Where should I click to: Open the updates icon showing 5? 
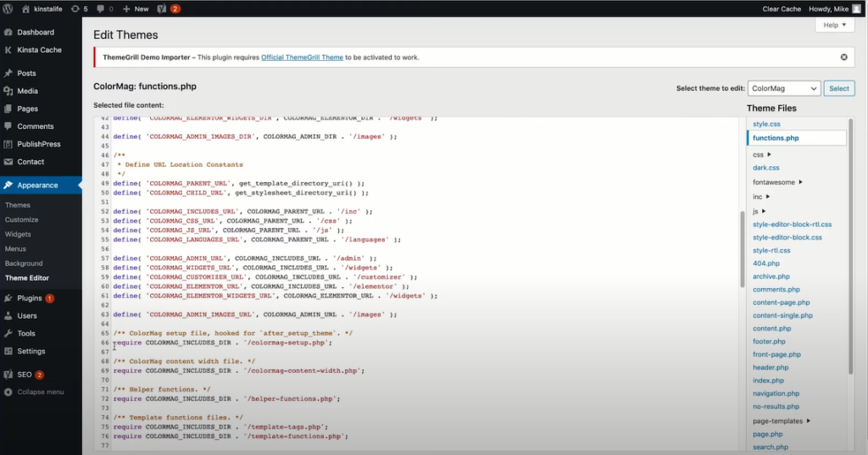79,8
